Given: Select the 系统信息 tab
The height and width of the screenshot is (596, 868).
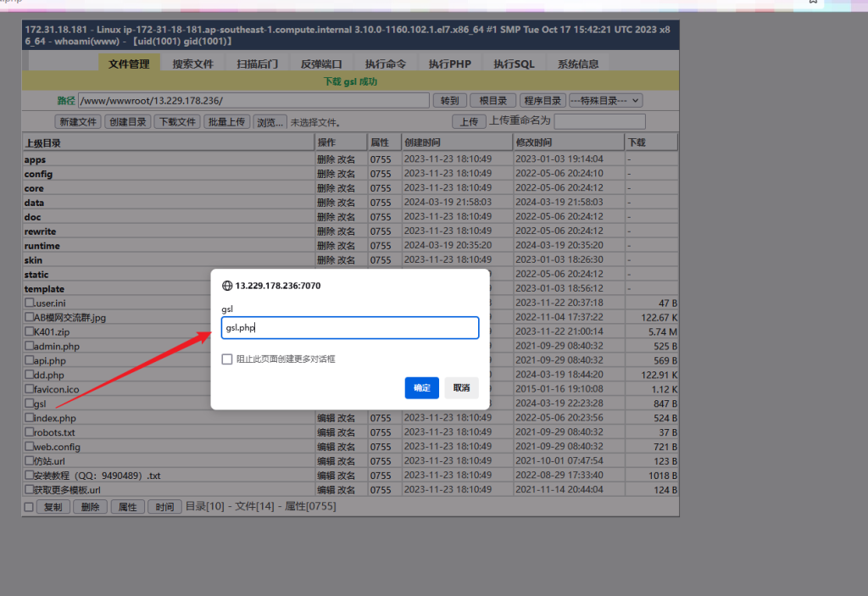Looking at the screenshot, I should tap(577, 64).
